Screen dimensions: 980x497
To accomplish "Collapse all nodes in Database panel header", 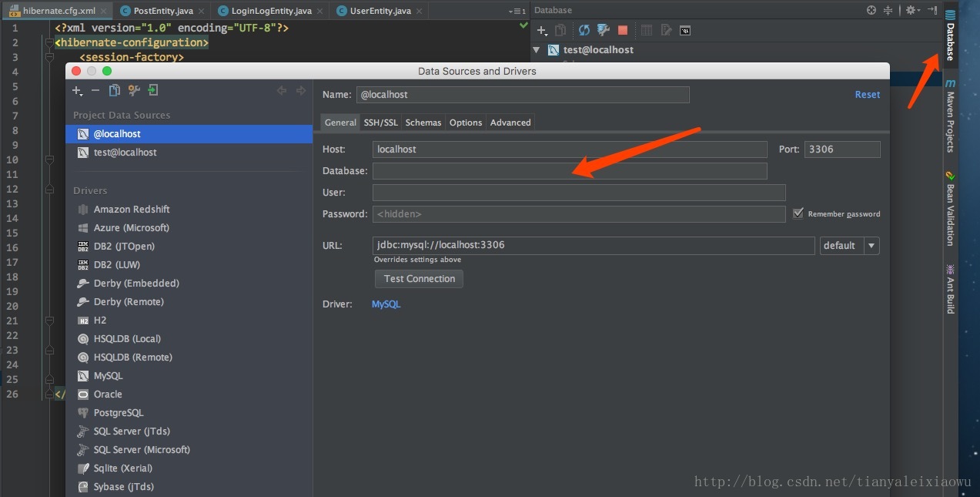I will 888,10.
